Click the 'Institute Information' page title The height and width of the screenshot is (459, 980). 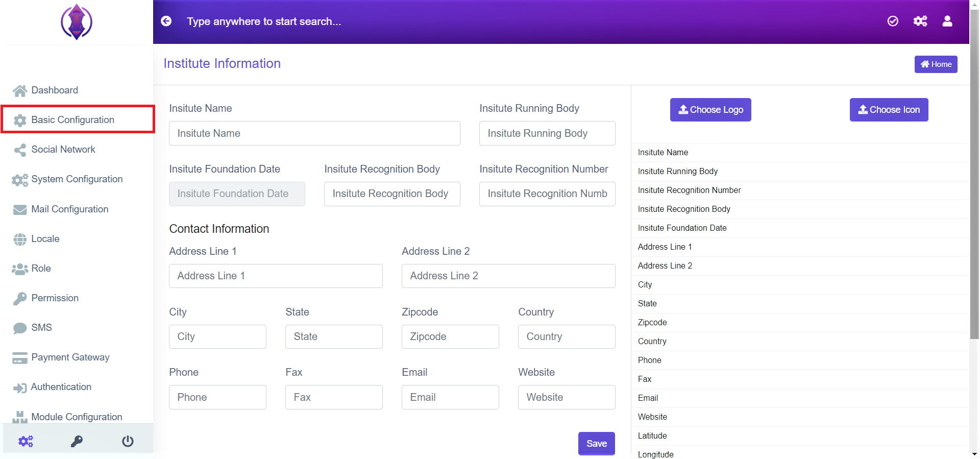click(x=222, y=63)
